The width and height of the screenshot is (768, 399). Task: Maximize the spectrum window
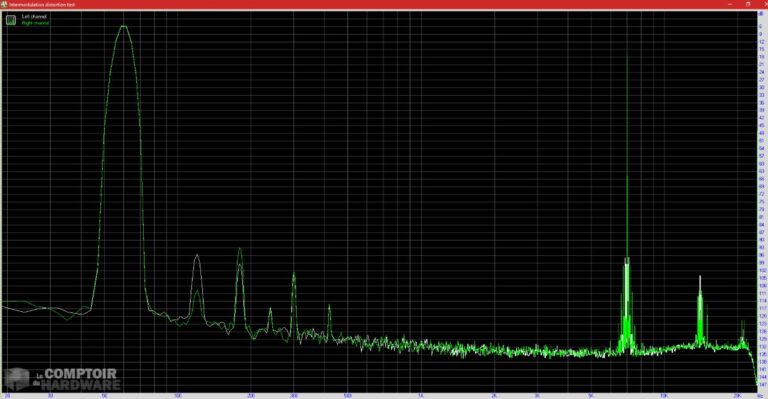(748, 4)
